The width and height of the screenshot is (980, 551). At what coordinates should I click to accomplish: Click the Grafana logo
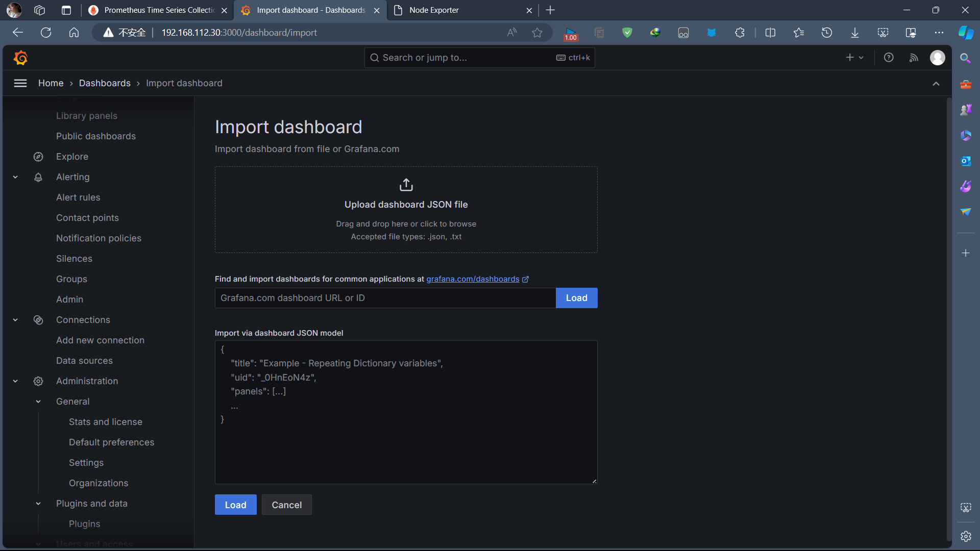click(20, 57)
